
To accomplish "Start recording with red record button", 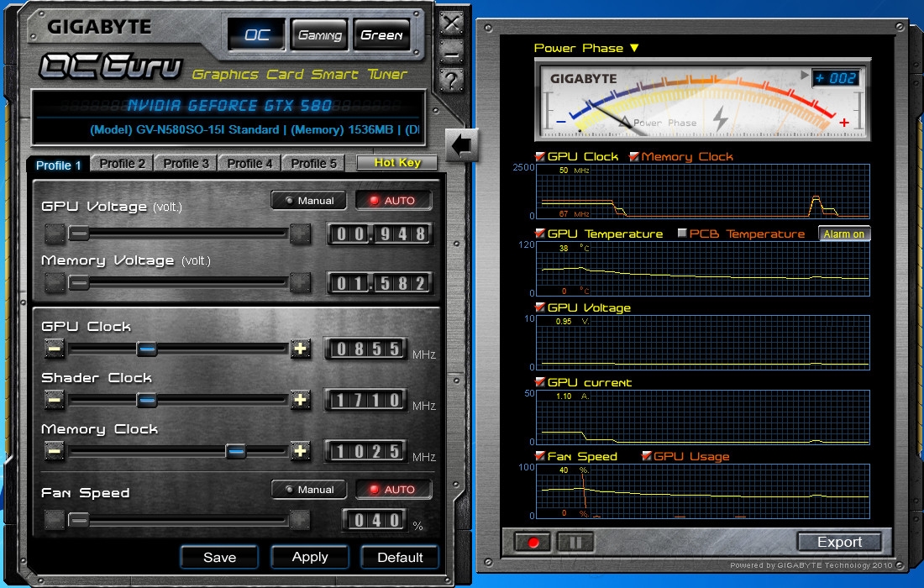I will [x=533, y=542].
